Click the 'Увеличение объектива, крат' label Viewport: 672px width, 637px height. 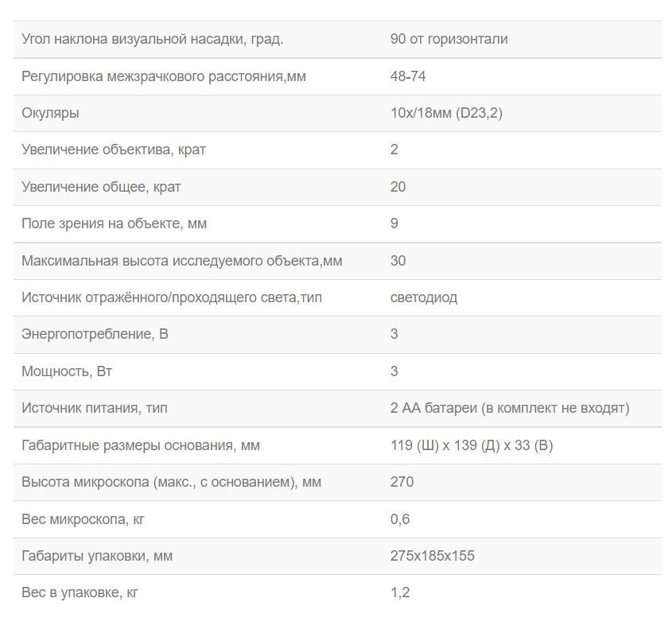114,150
